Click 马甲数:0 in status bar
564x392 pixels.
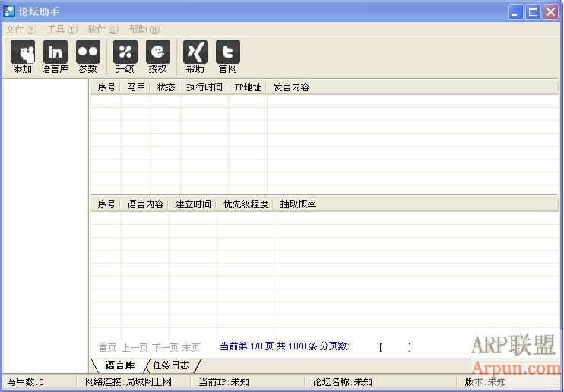[26, 382]
